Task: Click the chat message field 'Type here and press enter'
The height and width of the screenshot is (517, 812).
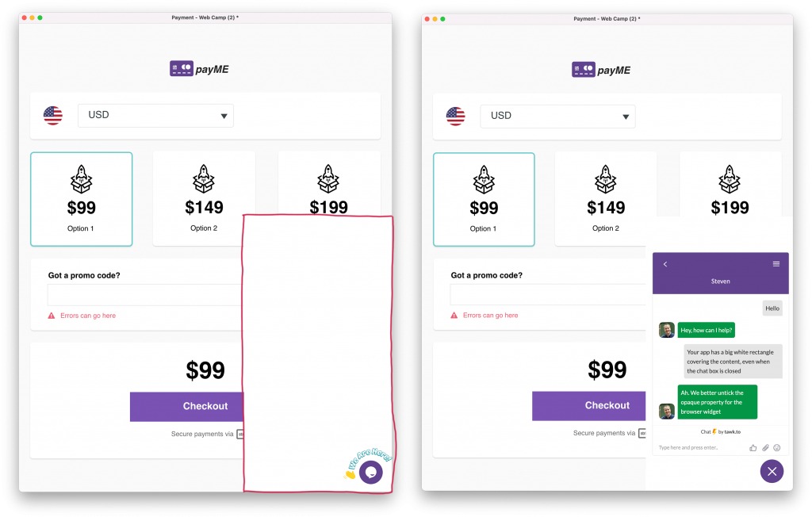Action: tap(701, 447)
